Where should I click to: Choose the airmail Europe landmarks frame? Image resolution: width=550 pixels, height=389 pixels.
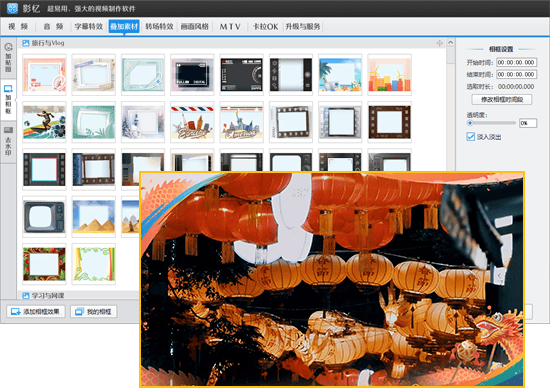click(192, 122)
